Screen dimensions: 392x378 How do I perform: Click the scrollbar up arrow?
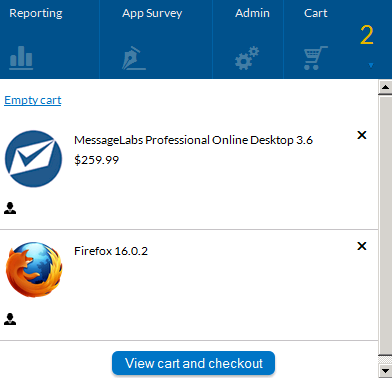[x=385, y=87]
